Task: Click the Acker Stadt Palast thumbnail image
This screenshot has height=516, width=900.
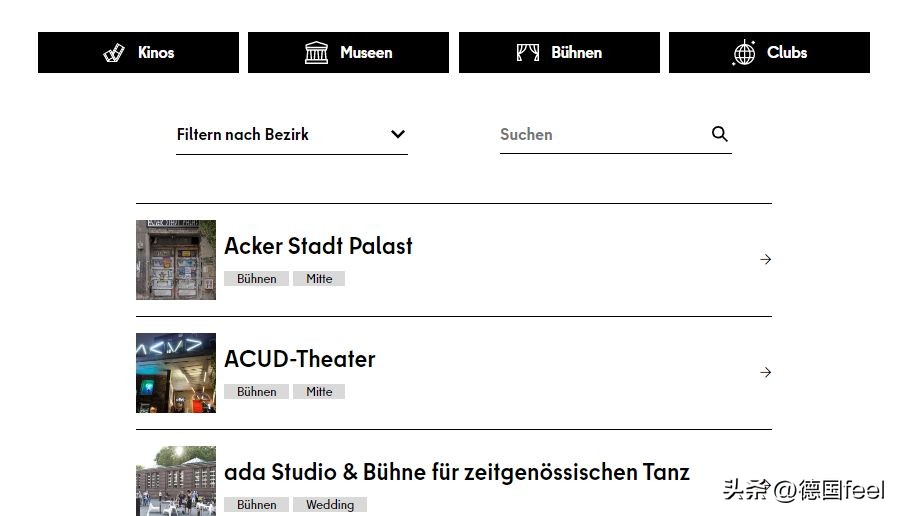Action: pyautogui.click(x=176, y=260)
